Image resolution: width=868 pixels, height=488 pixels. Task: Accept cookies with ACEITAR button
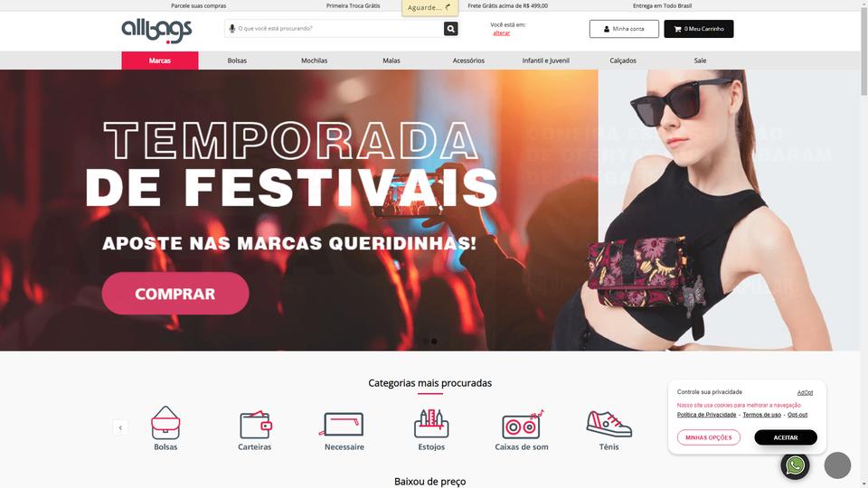pyautogui.click(x=786, y=437)
